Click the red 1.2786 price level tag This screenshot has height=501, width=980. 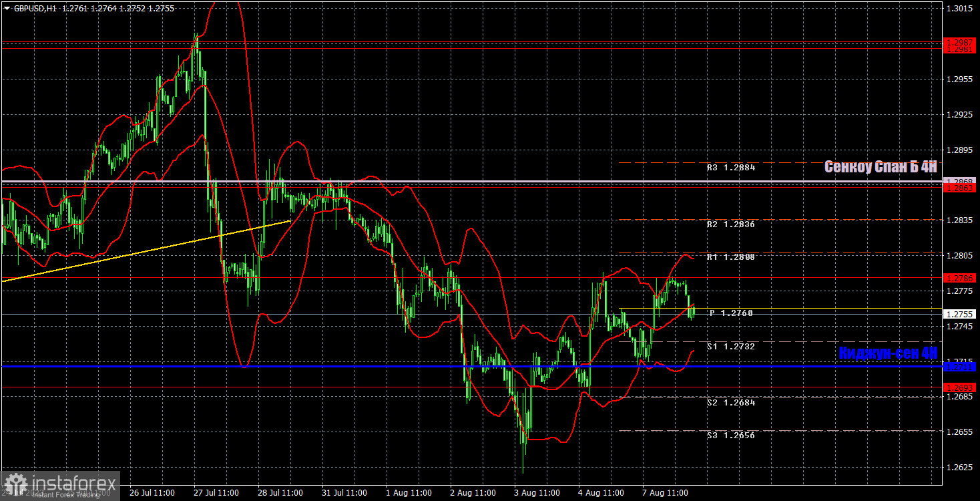(960, 278)
